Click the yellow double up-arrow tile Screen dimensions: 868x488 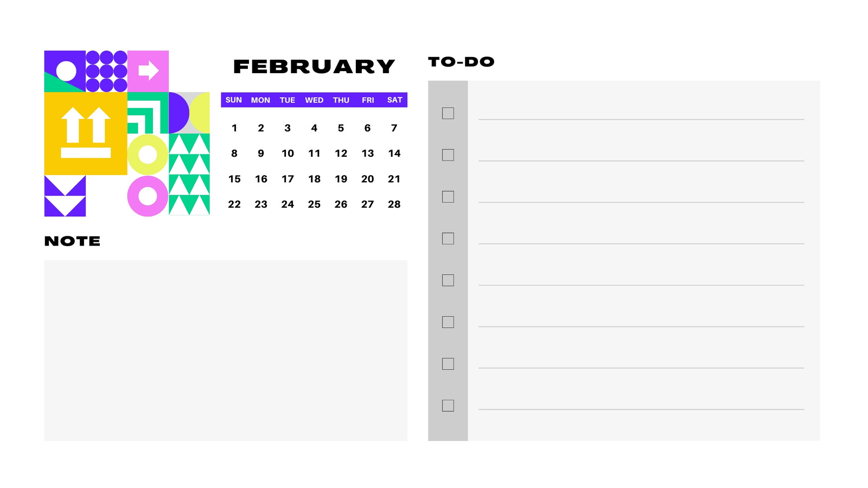[86, 133]
